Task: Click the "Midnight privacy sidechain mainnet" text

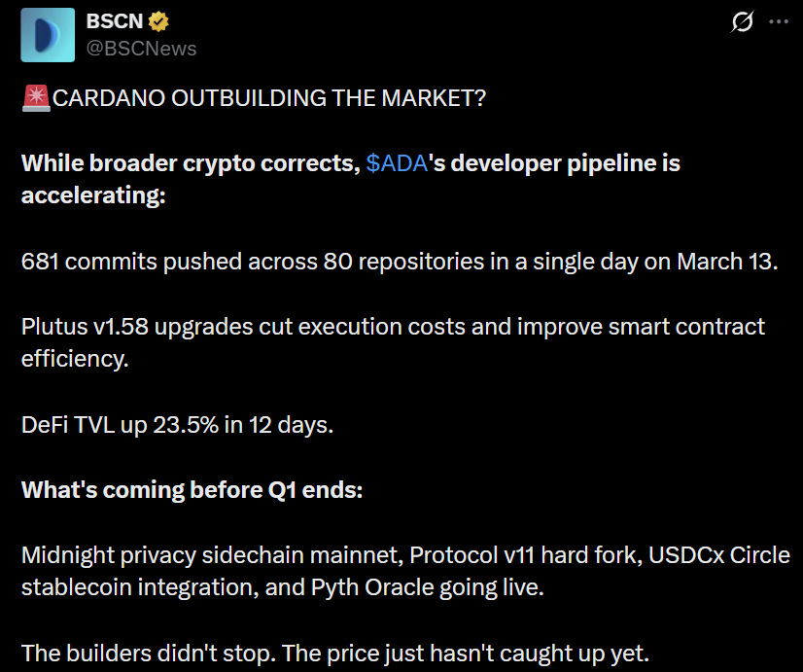Action: [x=211, y=555]
